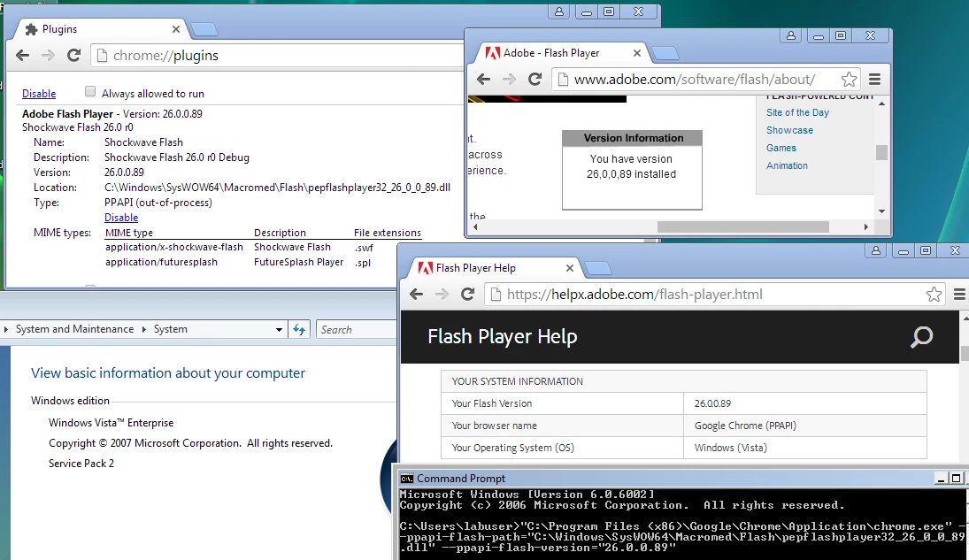Open the Animation link
Screen dimensions: 969x560
[x=787, y=165]
